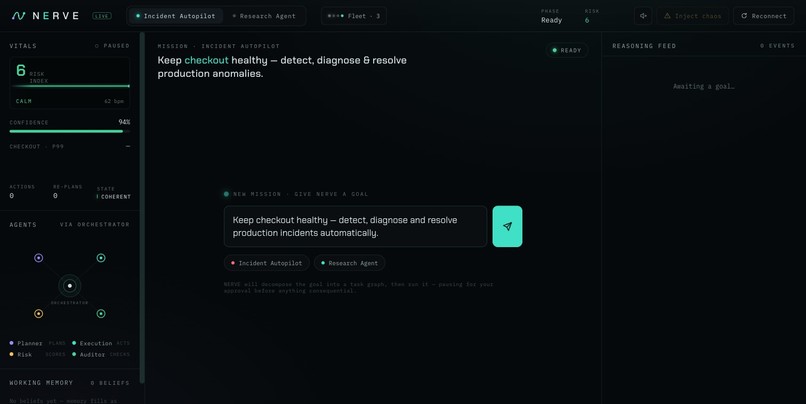Switch to Incident Autopilot top tab
This screenshot has height=404, width=806.
(x=175, y=16)
